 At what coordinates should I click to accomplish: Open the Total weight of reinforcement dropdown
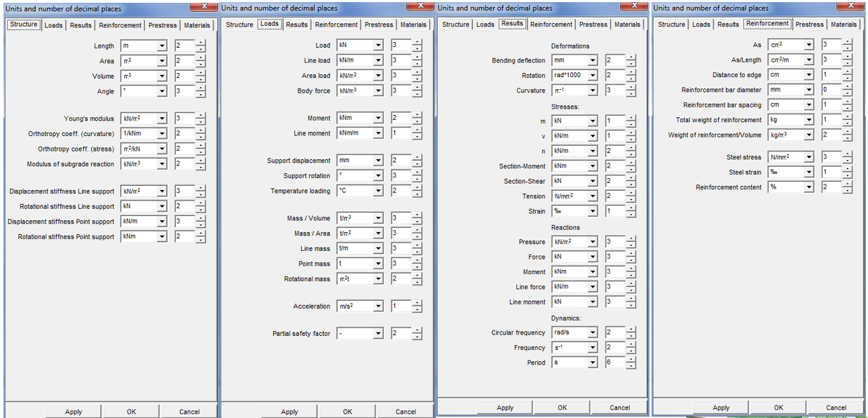(809, 119)
